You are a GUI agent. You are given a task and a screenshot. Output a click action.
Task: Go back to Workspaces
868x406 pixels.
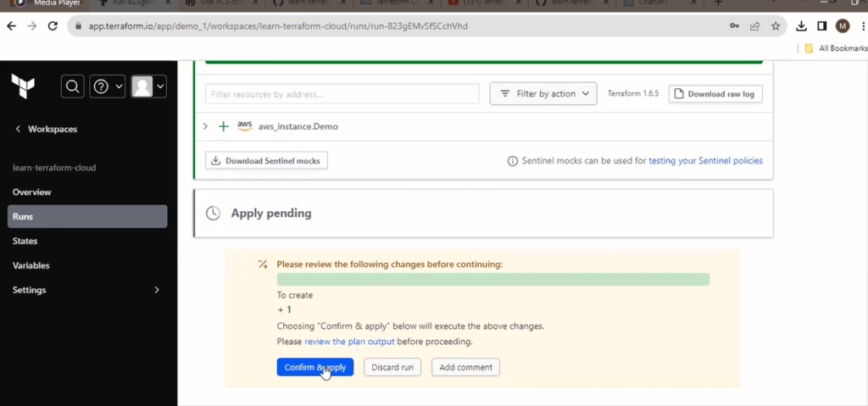tap(47, 129)
